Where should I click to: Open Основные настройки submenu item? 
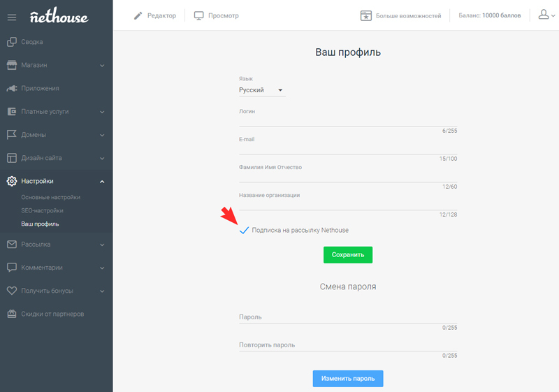tap(50, 198)
